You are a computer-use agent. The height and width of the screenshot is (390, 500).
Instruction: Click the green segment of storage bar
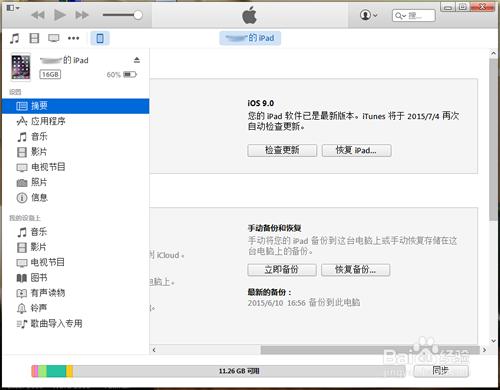pos(56,371)
